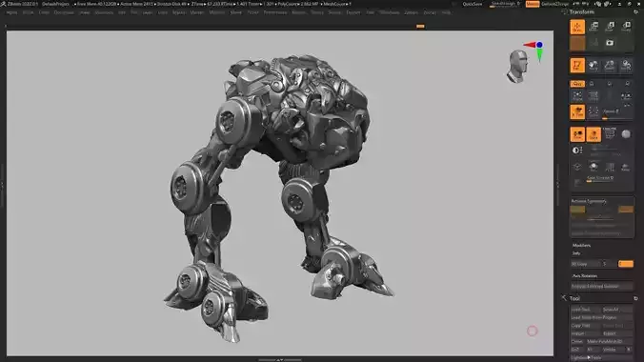Click the first orange icon left of sphere
The height and width of the screenshot is (362, 644).
click(577, 134)
